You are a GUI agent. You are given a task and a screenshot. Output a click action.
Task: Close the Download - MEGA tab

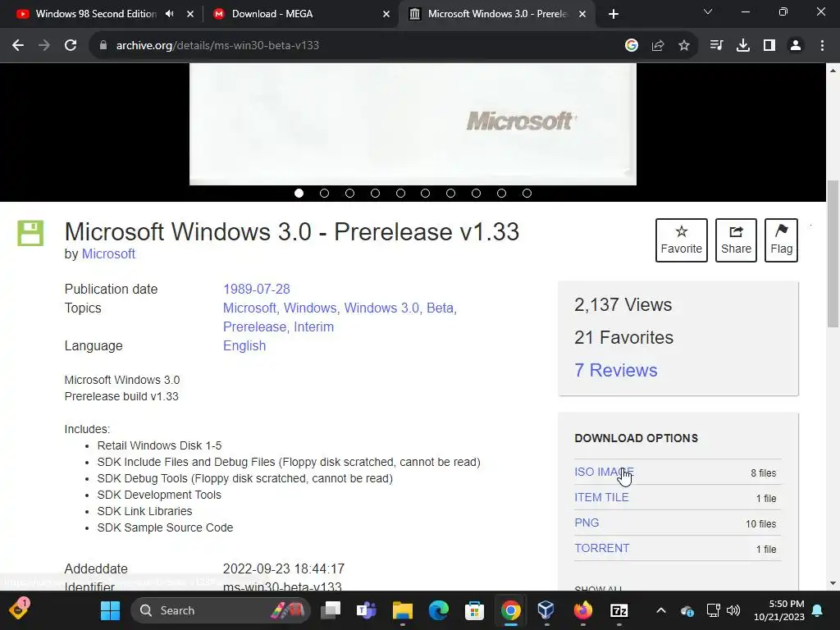(x=386, y=14)
